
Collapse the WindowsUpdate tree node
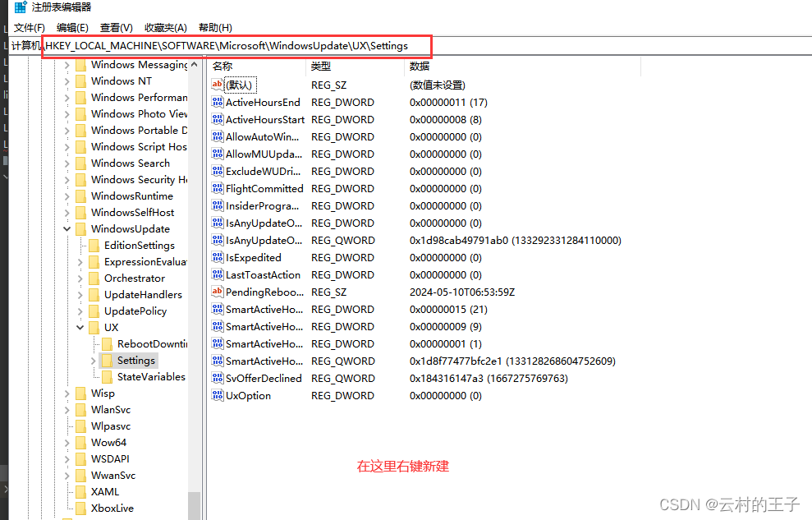point(67,229)
